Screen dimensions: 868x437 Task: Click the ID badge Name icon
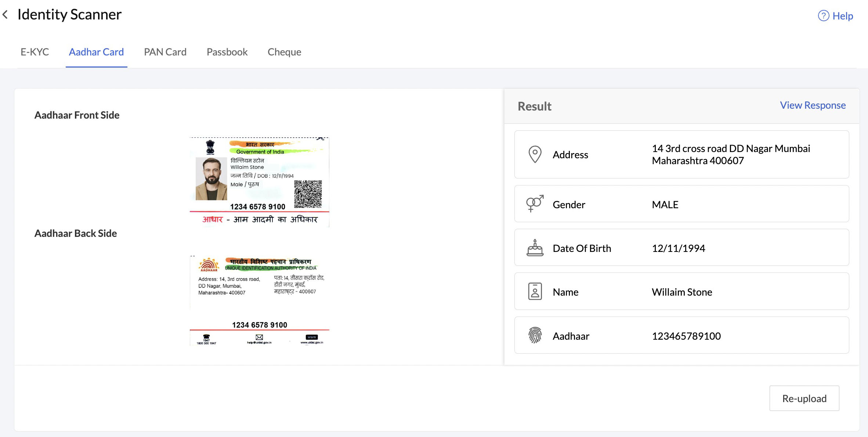click(535, 292)
